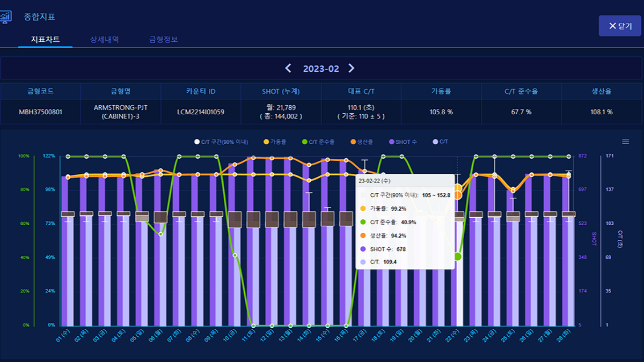Open the 상세내역 tab
Viewport: 644px width, 362px height.
[104, 40]
